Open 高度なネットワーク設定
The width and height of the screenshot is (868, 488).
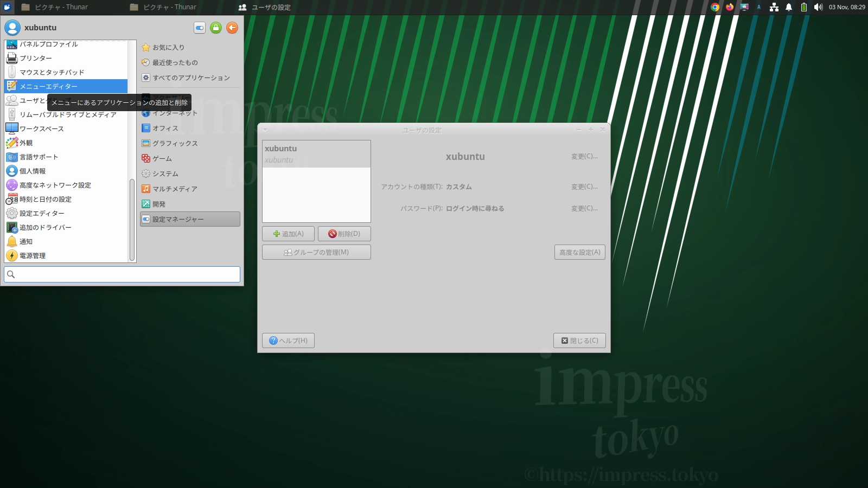(x=66, y=185)
